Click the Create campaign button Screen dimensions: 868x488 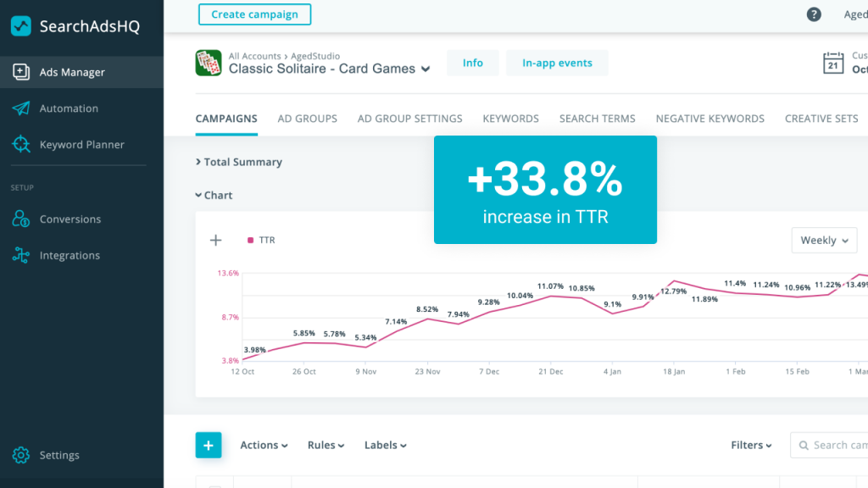click(254, 14)
